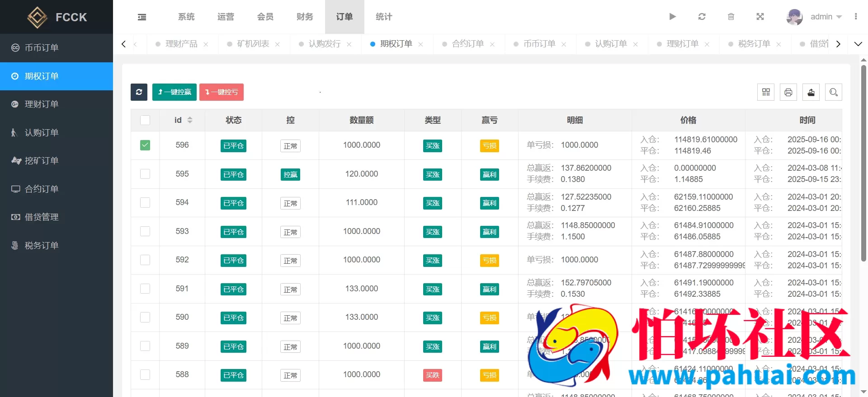
Task: Open the admin user dropdown
Action: 826,17
